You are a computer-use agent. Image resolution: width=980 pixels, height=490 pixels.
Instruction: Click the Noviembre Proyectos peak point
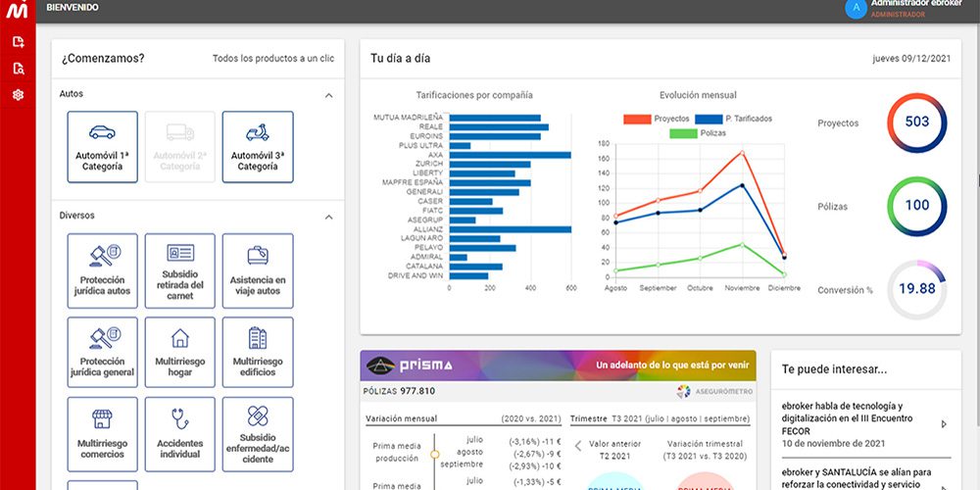click(x=742, y=153)
